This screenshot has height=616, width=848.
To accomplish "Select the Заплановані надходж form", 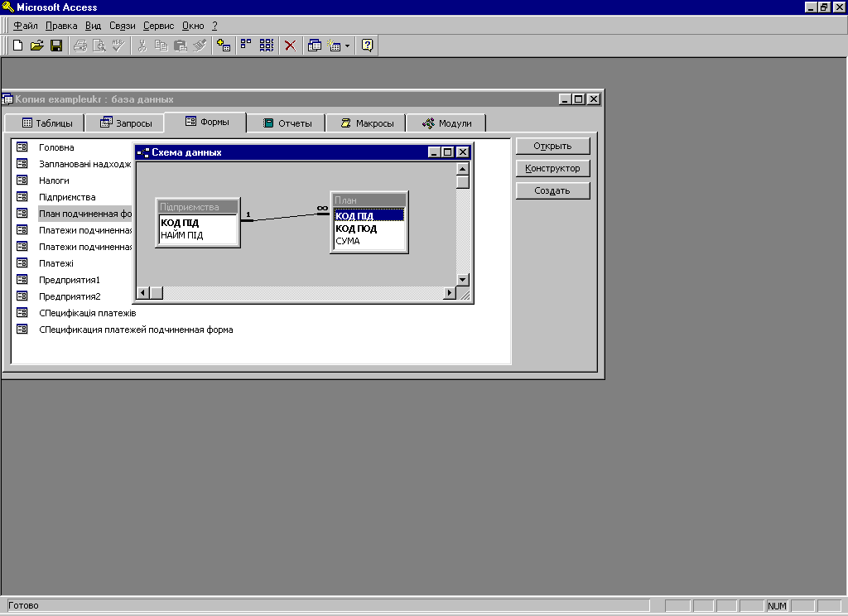I will click(85, 164).
